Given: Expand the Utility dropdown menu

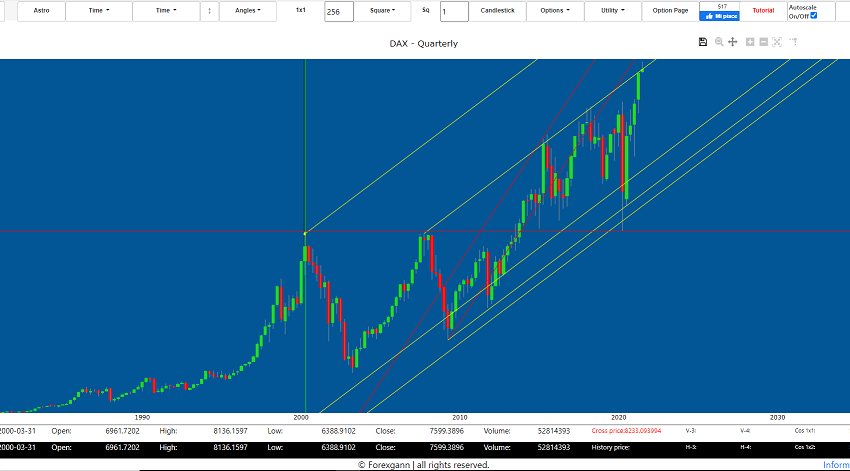Looking at the screenshot, I should point(612,11).
